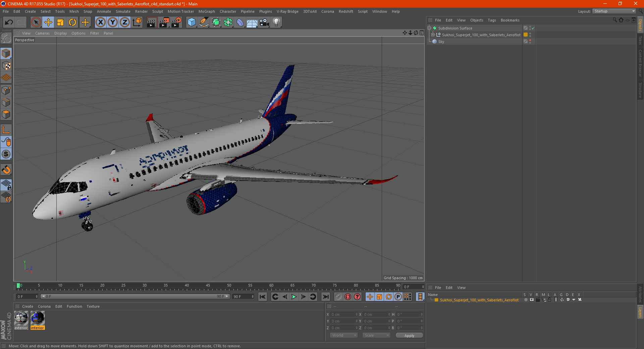Image resolution: width=644 pixels, height=349 pixels.
Task: Add a Cube primitive object
Action: point(192,22)
